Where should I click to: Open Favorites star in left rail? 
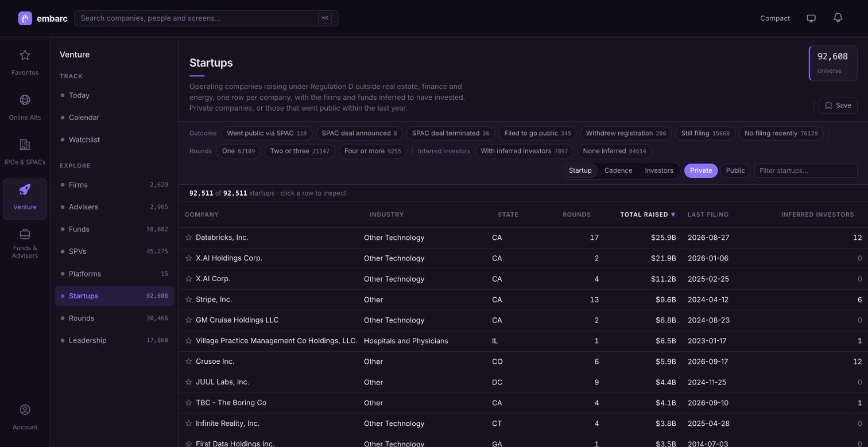(x=25, y=56)
